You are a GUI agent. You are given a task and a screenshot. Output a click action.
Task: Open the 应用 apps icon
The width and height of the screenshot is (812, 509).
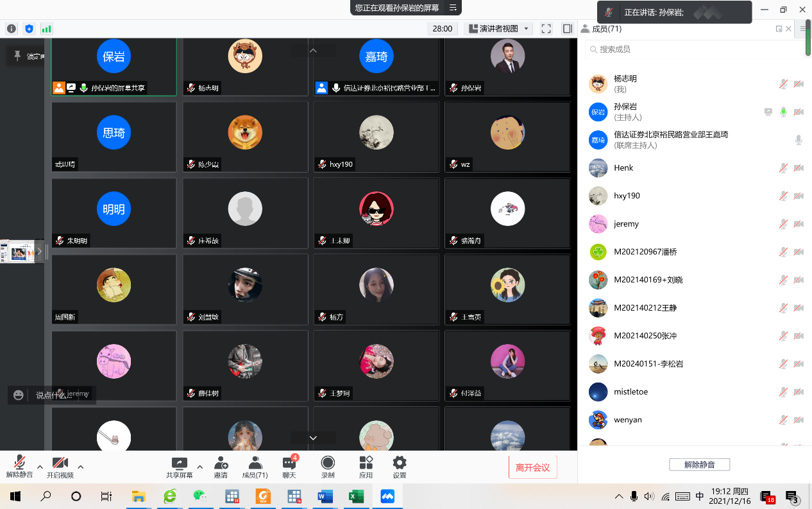point(366,463)
